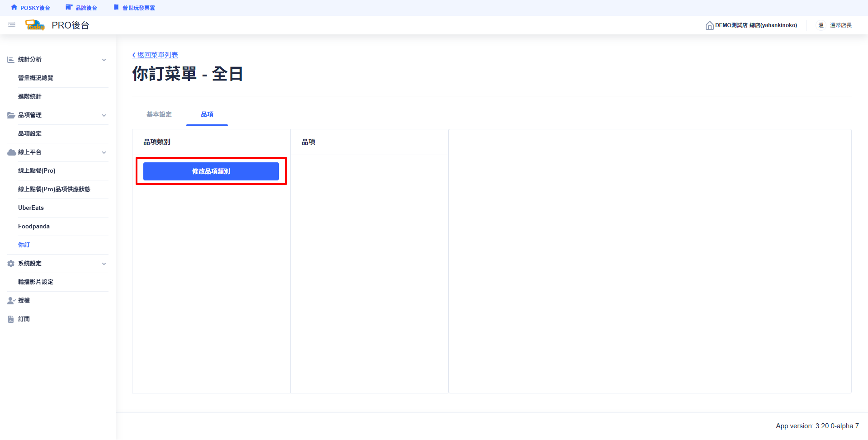Click the 品牌後台 top bar icon

pos(69,8)
